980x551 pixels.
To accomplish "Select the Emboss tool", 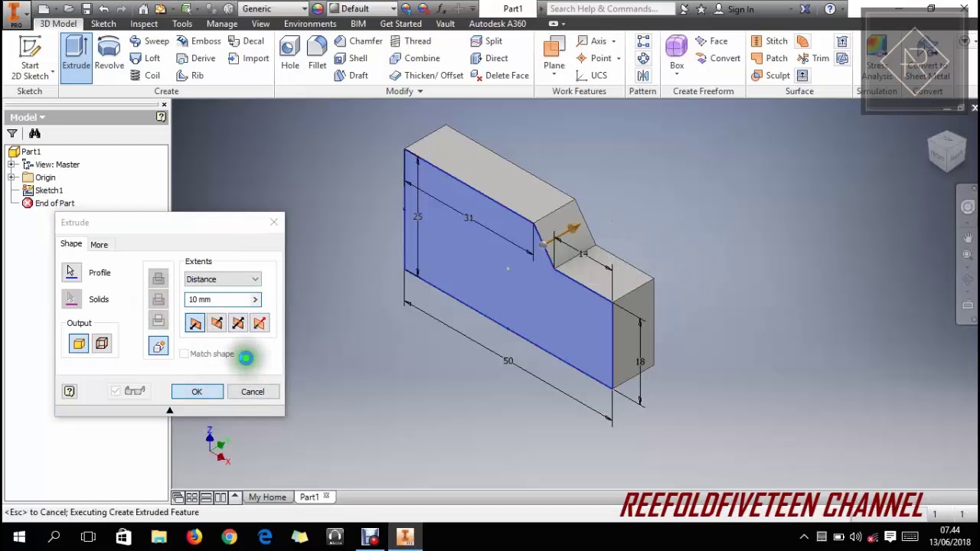I will pos(198,41).
